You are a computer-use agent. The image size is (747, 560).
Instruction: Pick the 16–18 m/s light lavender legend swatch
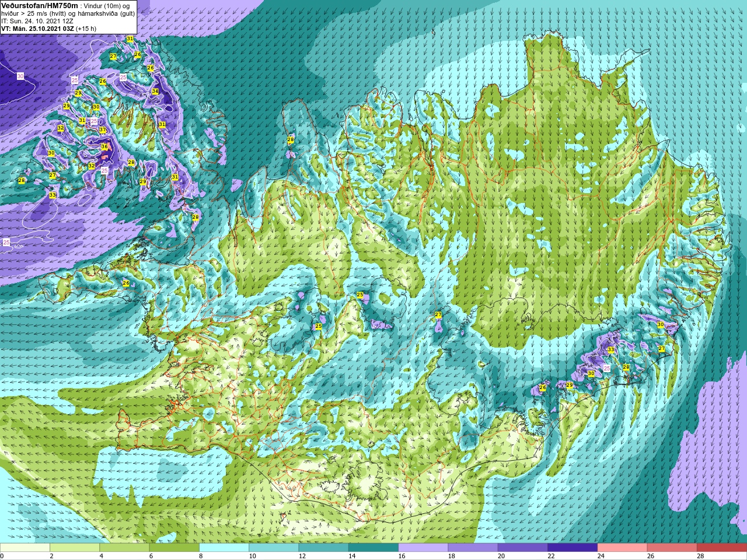[423, 548]
